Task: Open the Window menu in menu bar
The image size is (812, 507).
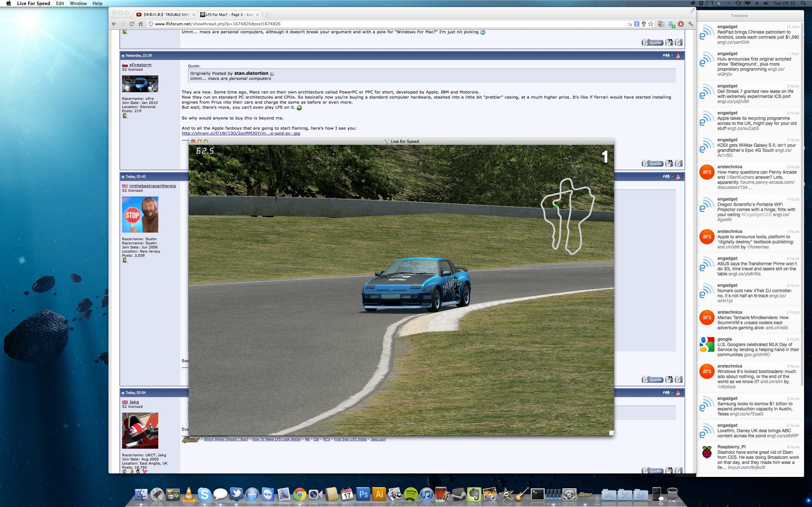Action: (78, 3)
